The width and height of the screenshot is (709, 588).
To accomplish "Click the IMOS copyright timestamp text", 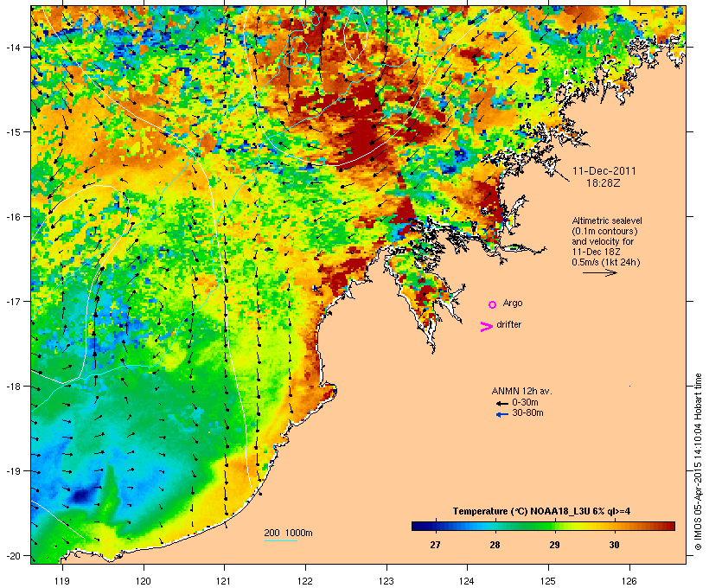I will (x=698, y=462).
